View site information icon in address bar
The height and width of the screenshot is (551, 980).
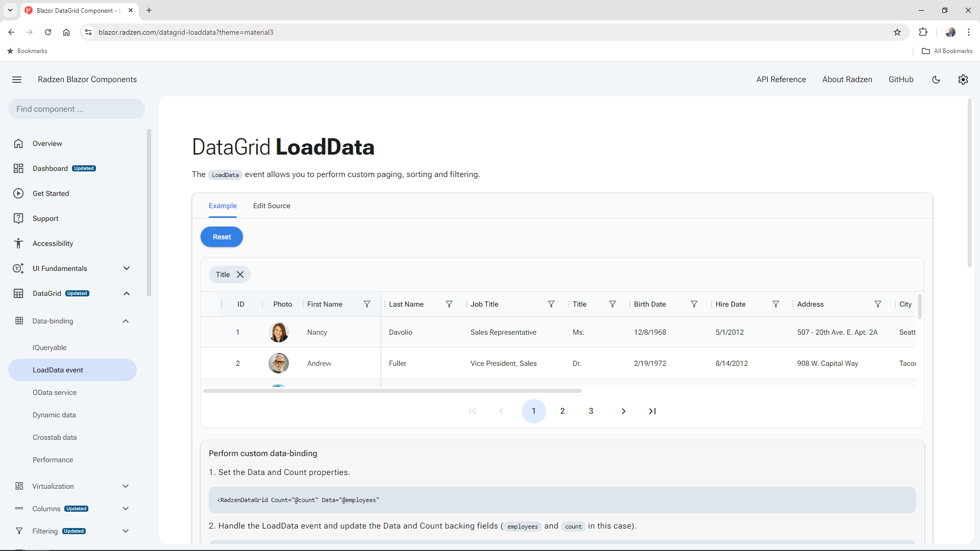click(88, 32)
